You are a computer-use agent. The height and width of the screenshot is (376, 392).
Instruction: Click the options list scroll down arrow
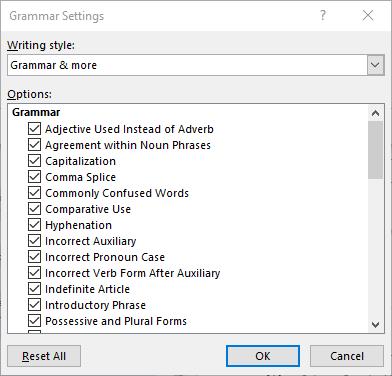[x=376, y=325]
